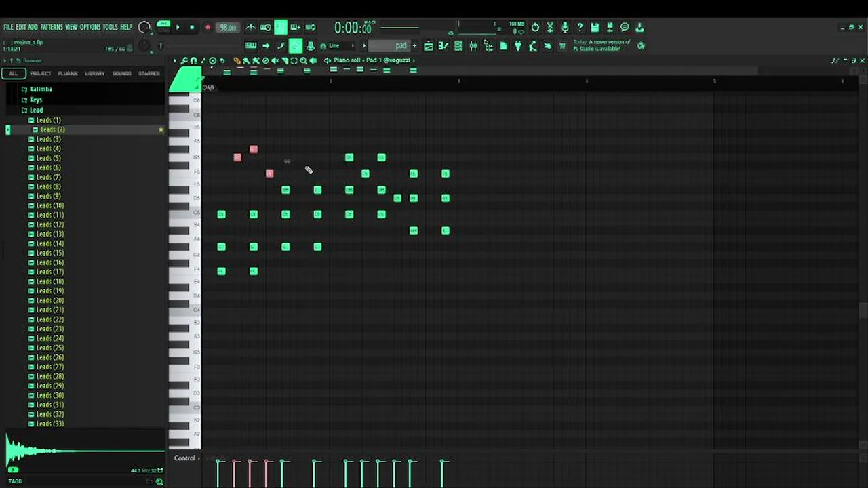Screen dimensions: 868x488
Task: Toggle the highlighted countdown-before-recording icon
Action: coord(280,27)
